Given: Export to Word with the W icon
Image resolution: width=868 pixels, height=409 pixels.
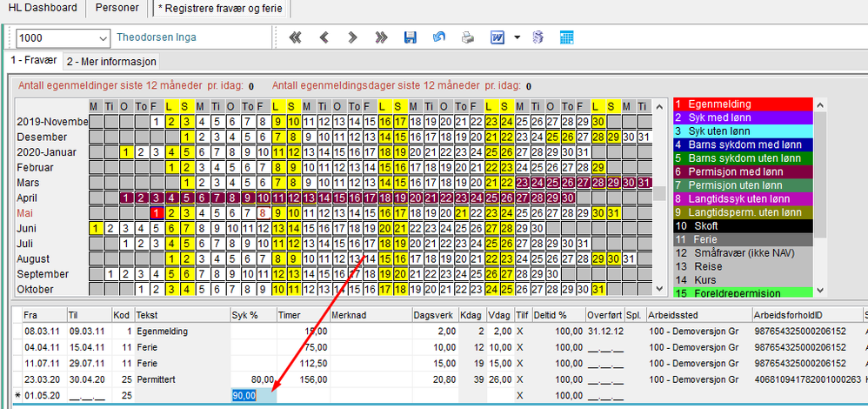Looking at the screenshot, I should [x=497, y=37].
